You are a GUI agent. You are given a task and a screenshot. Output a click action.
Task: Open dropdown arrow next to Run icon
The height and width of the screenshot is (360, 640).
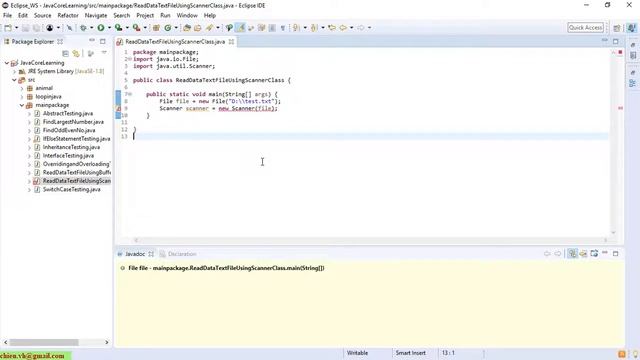click(109, 28)
